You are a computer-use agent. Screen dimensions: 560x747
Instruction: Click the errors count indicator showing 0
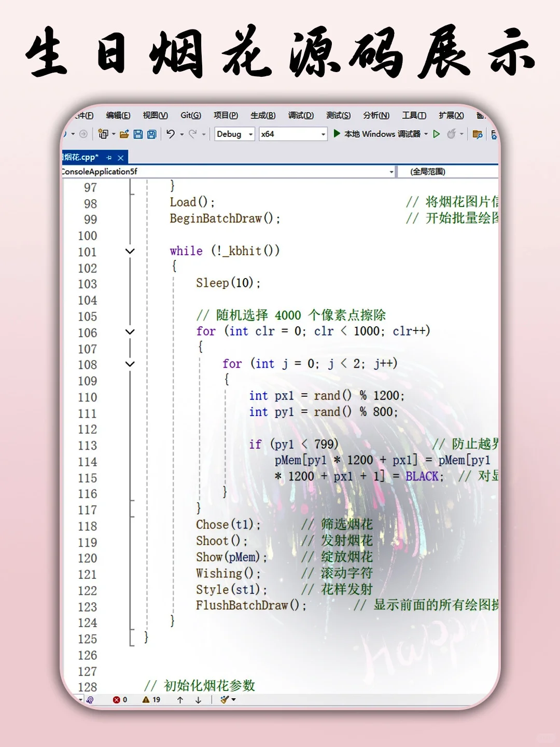pos(120,699)
